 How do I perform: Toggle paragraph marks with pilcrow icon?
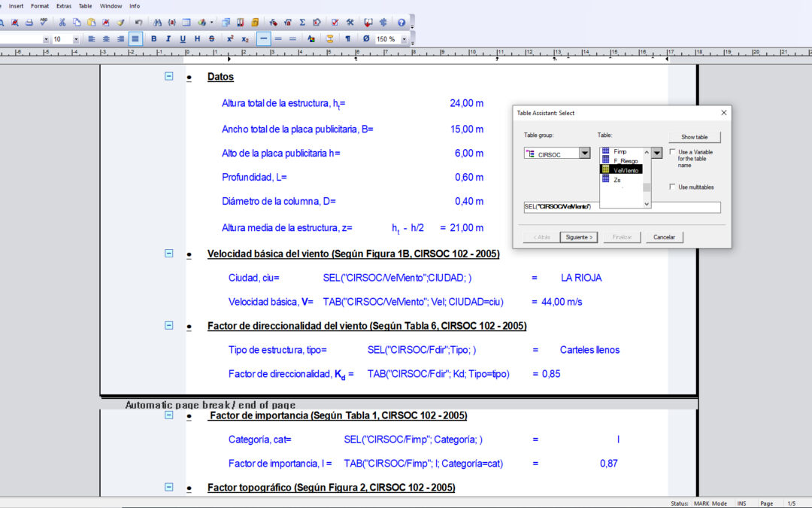[x=348, y=39]
